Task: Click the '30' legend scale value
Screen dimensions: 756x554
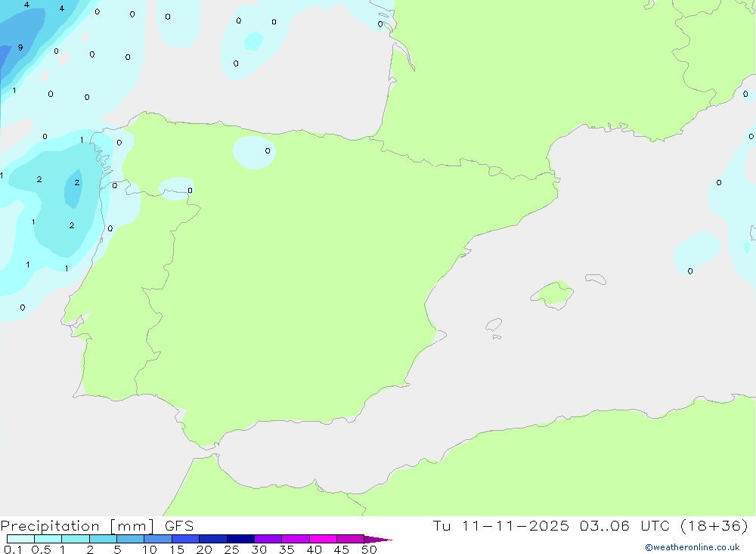Action: (x=259, y=549)
